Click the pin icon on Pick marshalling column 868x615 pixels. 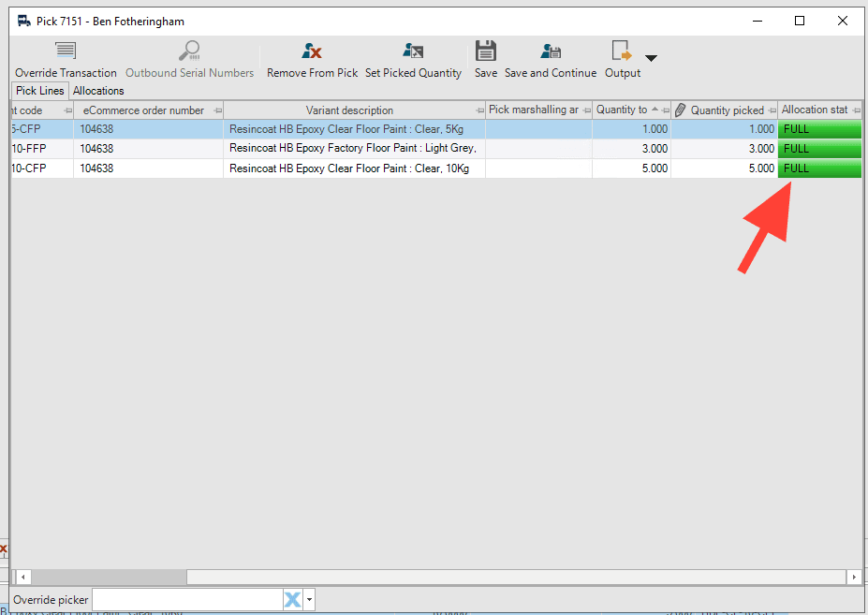coord(587,110)
